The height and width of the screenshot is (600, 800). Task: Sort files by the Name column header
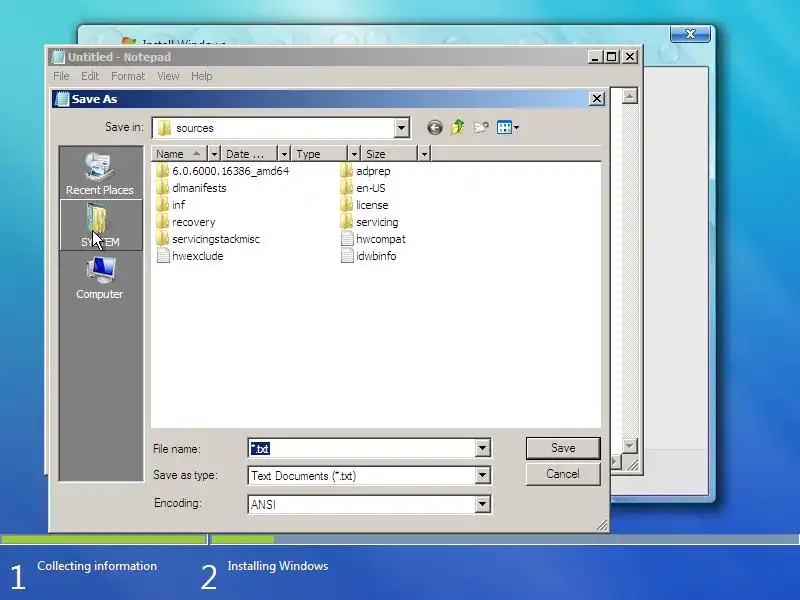180,154
